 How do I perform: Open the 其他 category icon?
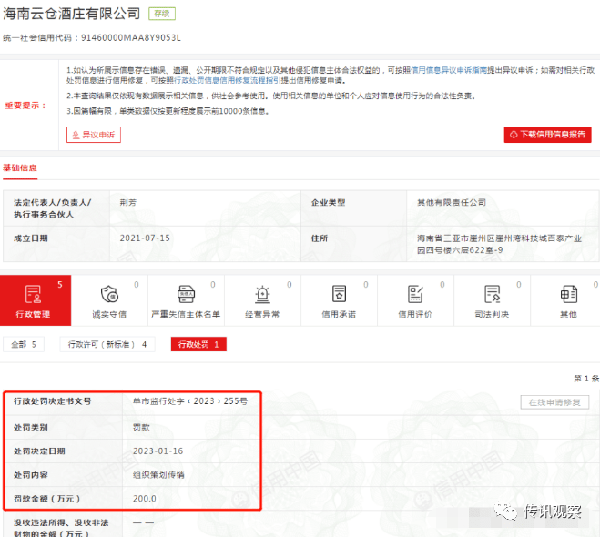tap(567, 296)
